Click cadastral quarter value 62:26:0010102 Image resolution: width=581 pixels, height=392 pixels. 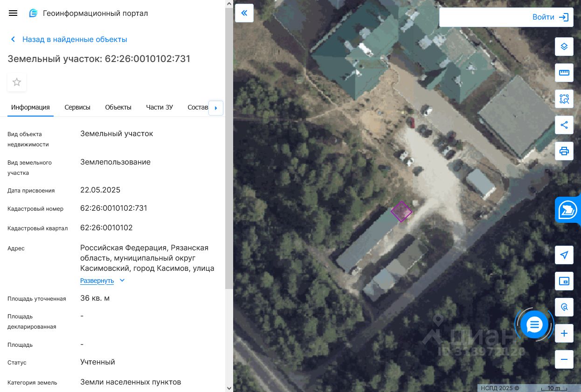pyautogui.click(x=106, y=228)
